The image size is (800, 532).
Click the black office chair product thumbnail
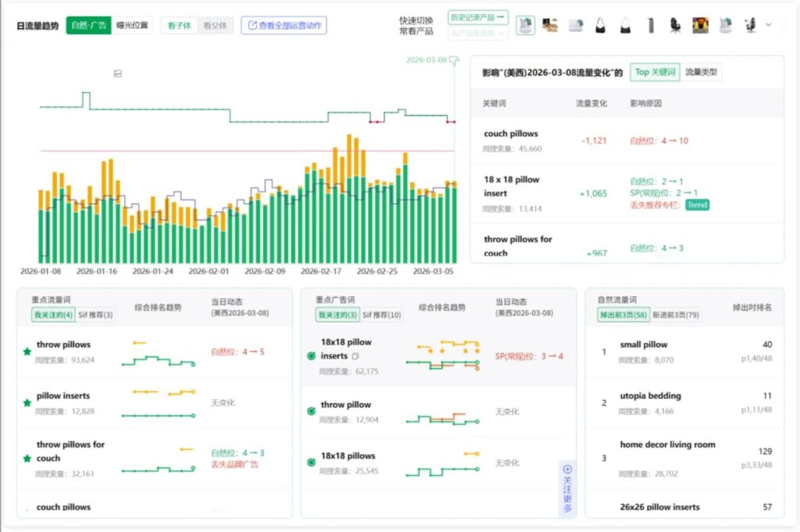[675, 25]
